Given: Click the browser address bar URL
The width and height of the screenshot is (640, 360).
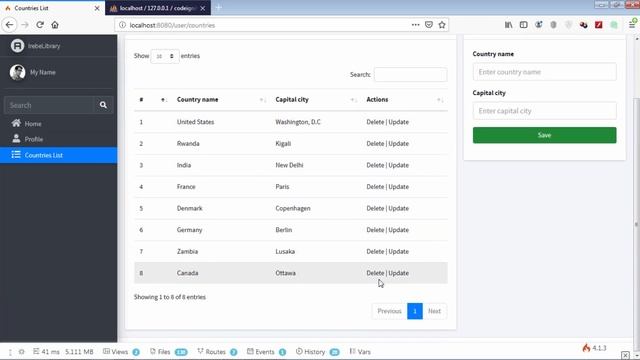Looking at the screenshot, I should coord(172,25).
